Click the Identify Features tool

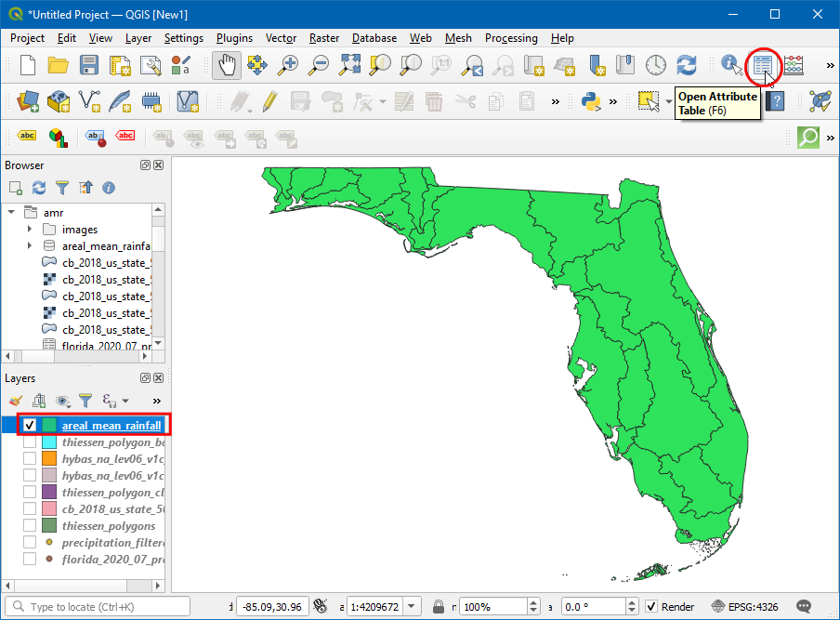tap(731, 65)
